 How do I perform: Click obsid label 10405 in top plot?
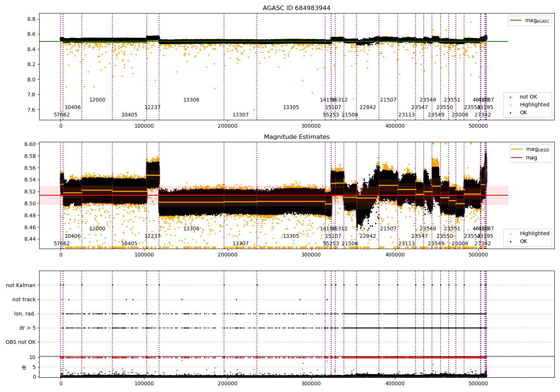coord(129,115)
